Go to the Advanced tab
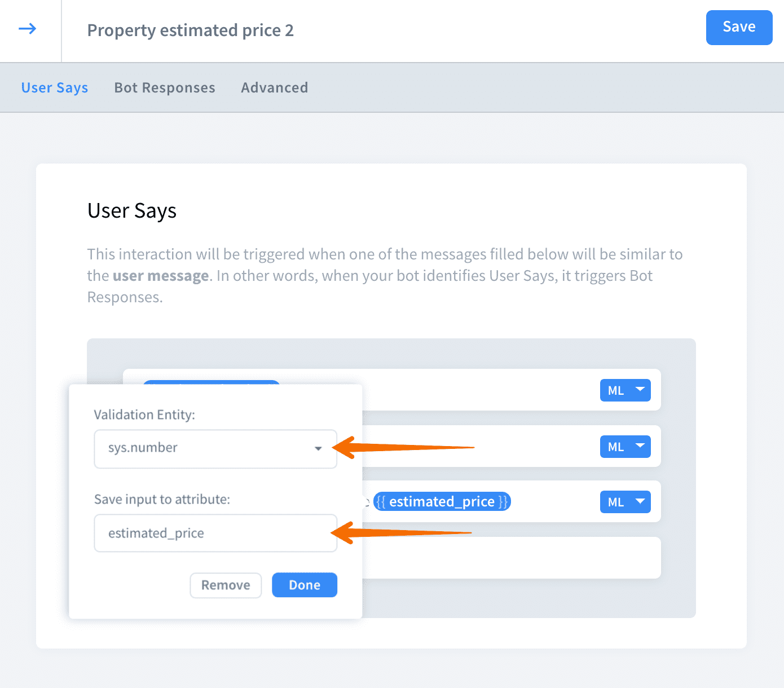This screenshot has height=688, width=784. point(274,88)
